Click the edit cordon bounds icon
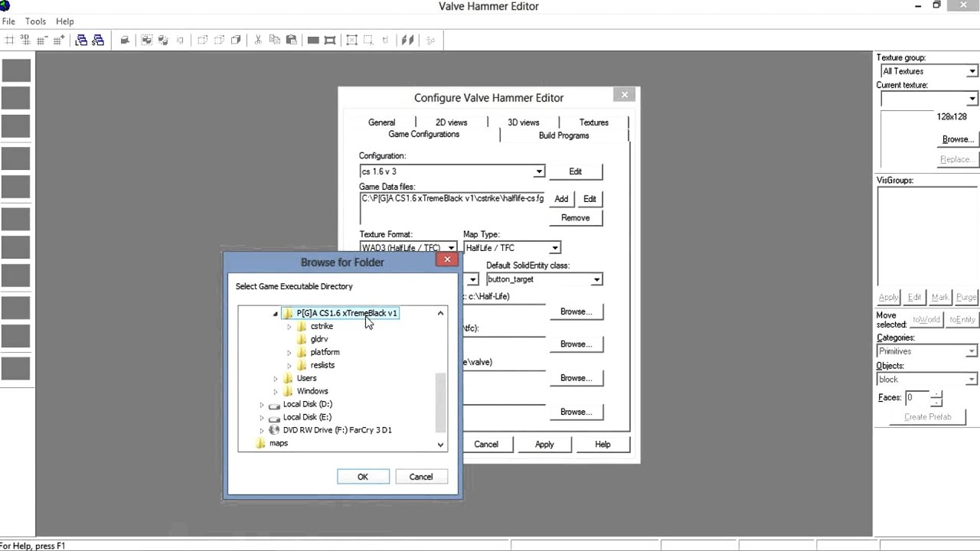This screenshot has height=551, width=980. [x=330, y=40]
